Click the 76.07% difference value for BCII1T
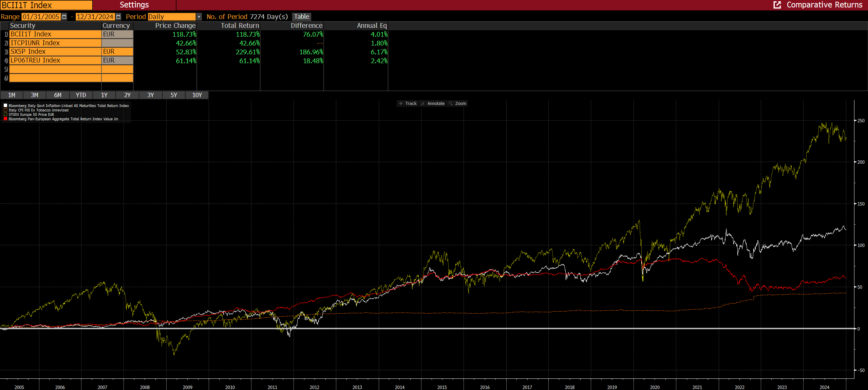This screenshot has height=390, width=868. (x=313, y=34)
